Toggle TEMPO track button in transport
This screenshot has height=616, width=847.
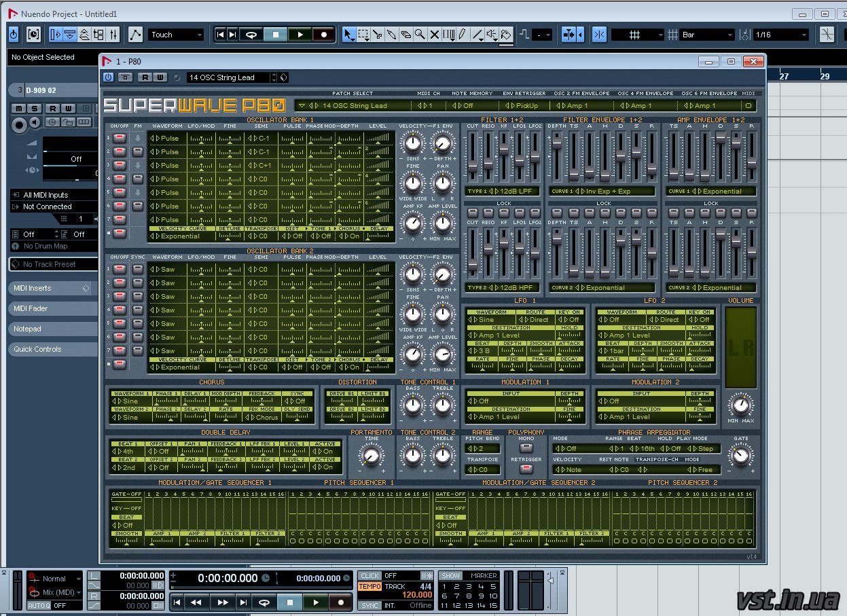click(370, 585)
